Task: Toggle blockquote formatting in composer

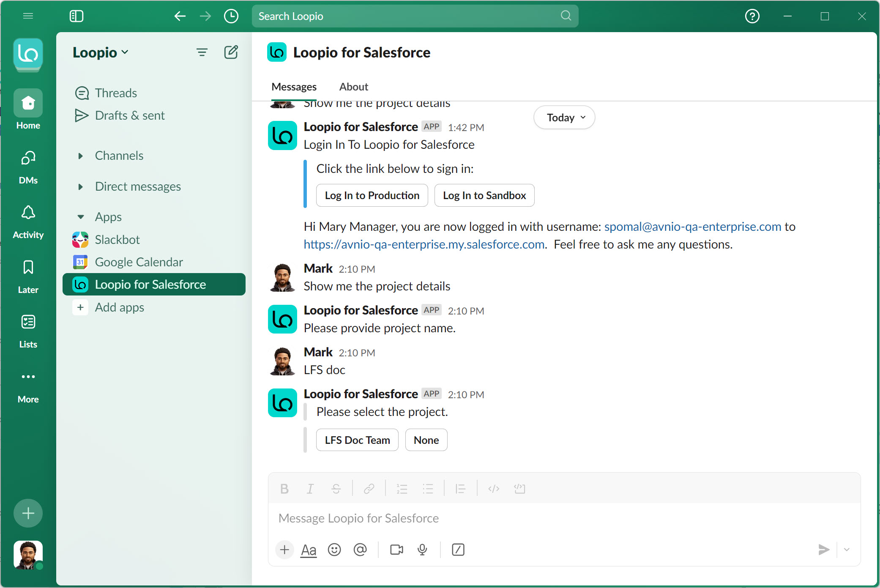Action: tap(460, 489)
